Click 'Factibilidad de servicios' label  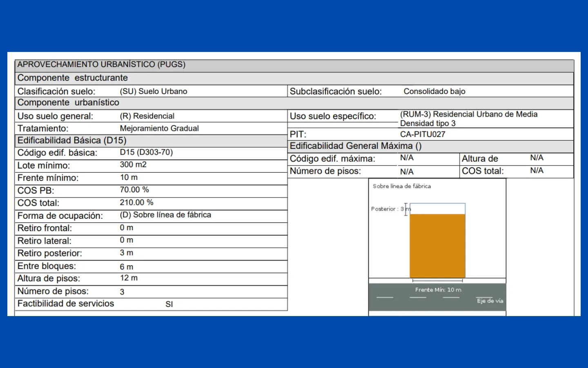pos(66,303)
